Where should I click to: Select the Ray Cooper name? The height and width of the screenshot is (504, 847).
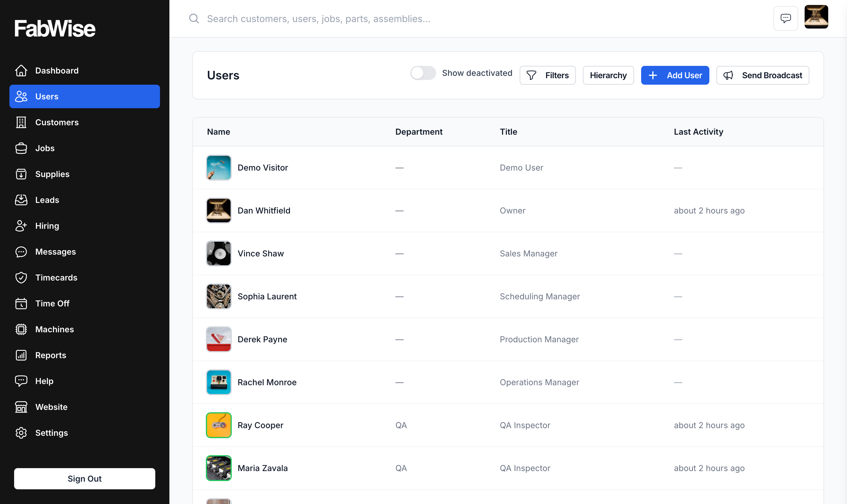[x=260, y=425]
